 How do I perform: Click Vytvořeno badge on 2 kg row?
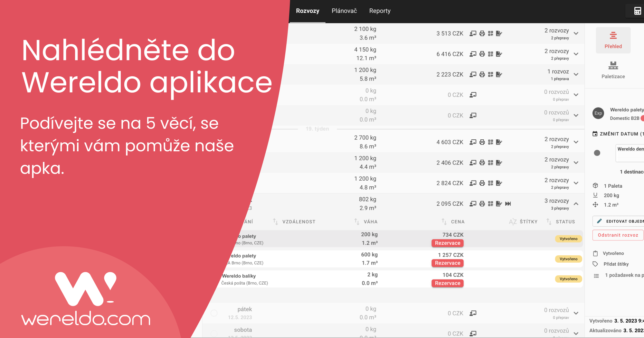[x=568, y=279]
